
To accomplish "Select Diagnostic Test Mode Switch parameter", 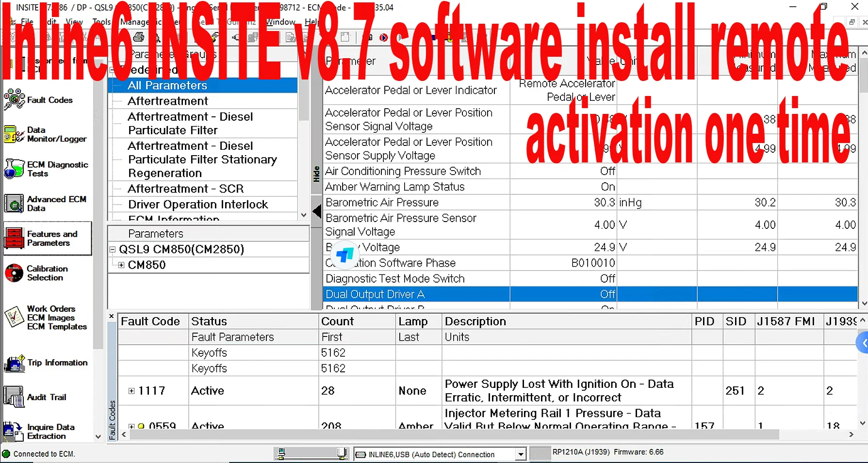I will coord(395,279).
